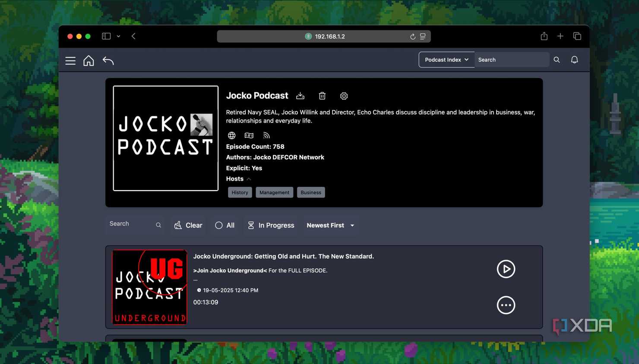Select the All filter

[x=225, y=225]
